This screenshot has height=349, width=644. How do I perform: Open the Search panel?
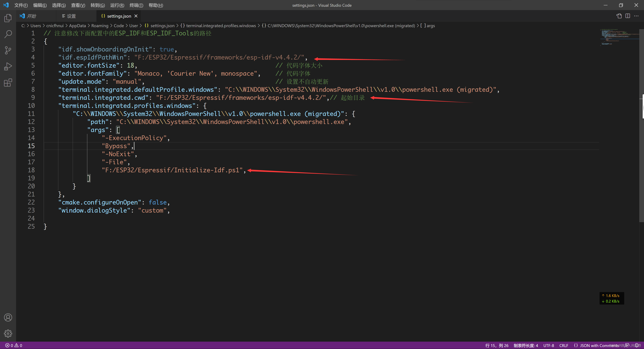click(x=8, y=34)
